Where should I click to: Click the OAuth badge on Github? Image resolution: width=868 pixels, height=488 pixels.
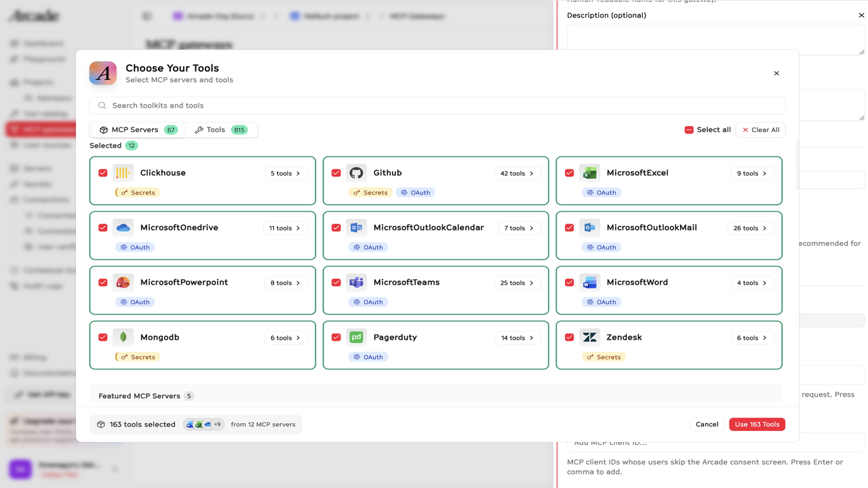(416, 192)
